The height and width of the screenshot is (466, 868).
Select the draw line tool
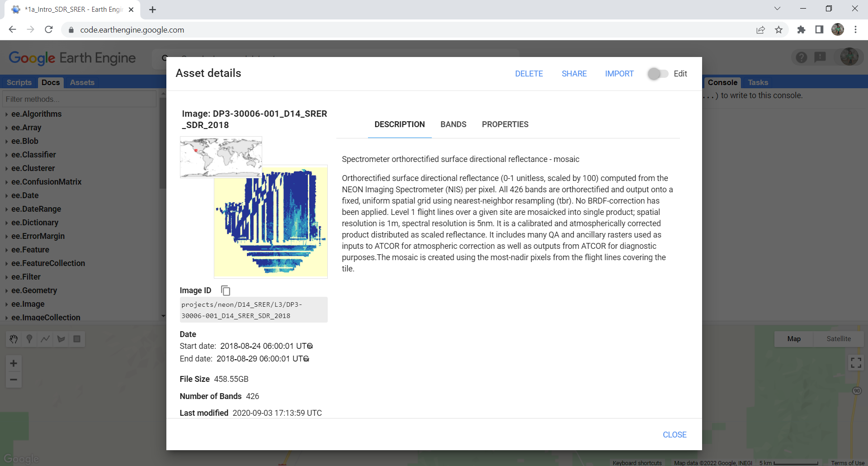[x=45, y=339]
